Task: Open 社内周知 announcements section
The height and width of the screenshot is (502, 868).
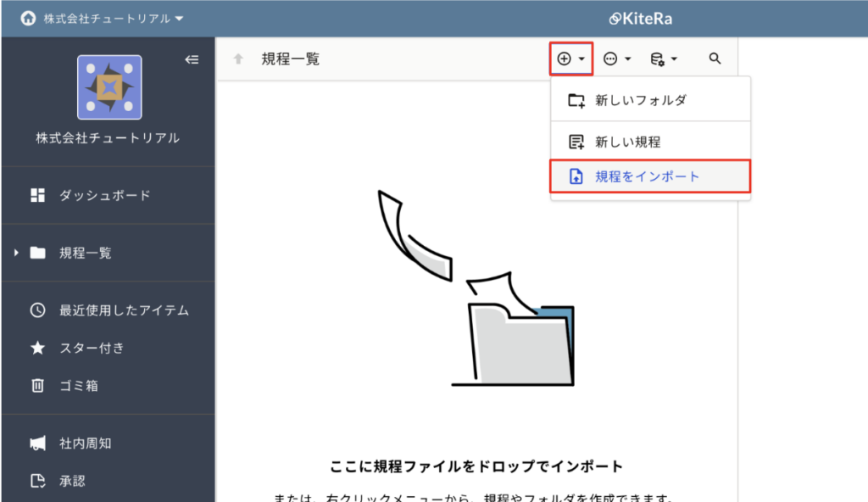Action: pyautogui.click(x=85, y=443)
